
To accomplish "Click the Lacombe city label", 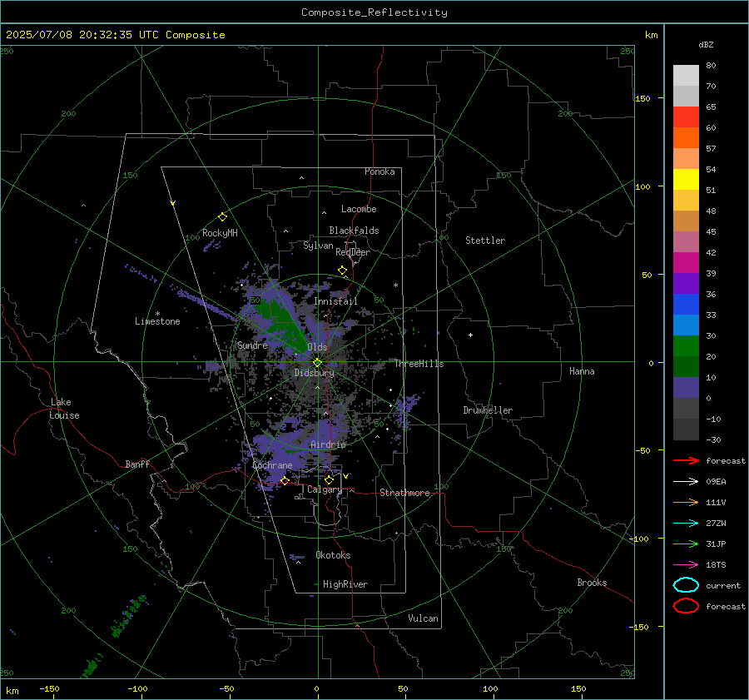I will coord(359,209).
